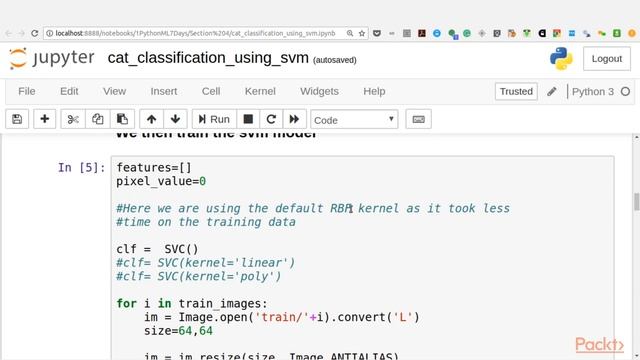Interrupt the kernel with the stop icon
640x360 pixels.
pos(248,119)
